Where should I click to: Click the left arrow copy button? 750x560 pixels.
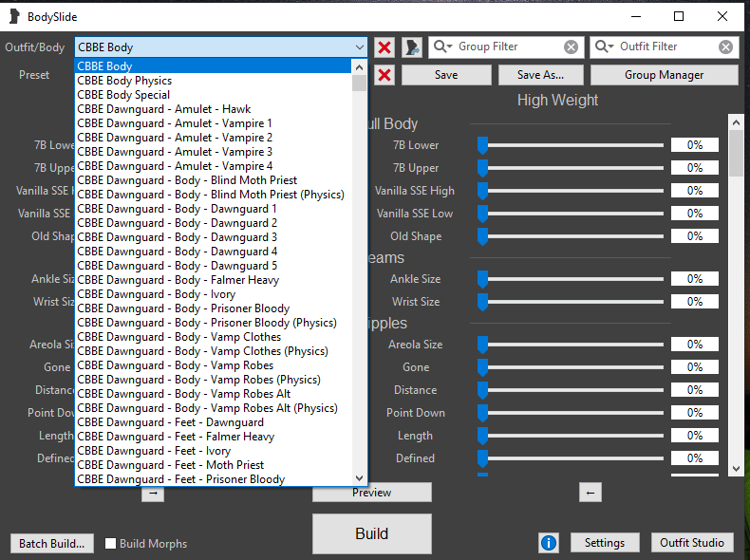(591, 493)
